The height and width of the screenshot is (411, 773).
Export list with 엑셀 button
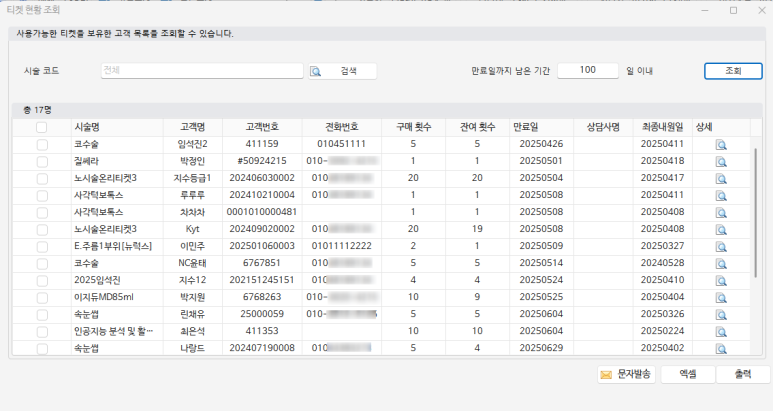[688, 375]
